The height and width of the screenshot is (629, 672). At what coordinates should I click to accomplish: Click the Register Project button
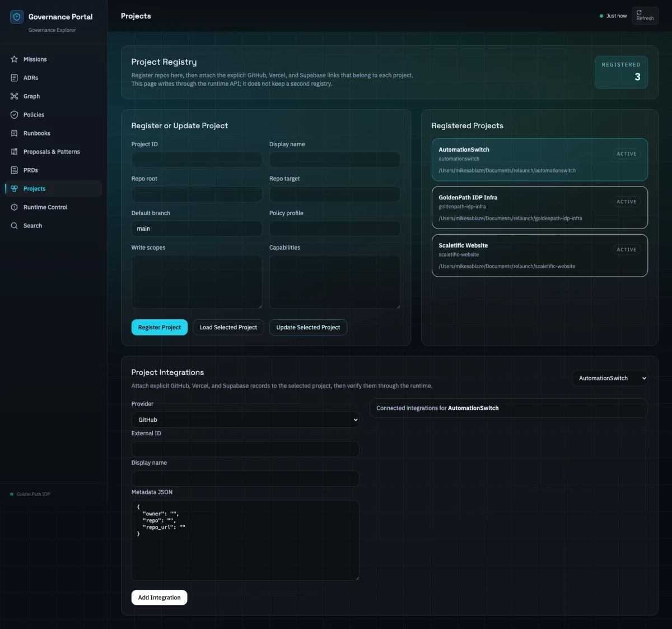(x=160, y=327)
